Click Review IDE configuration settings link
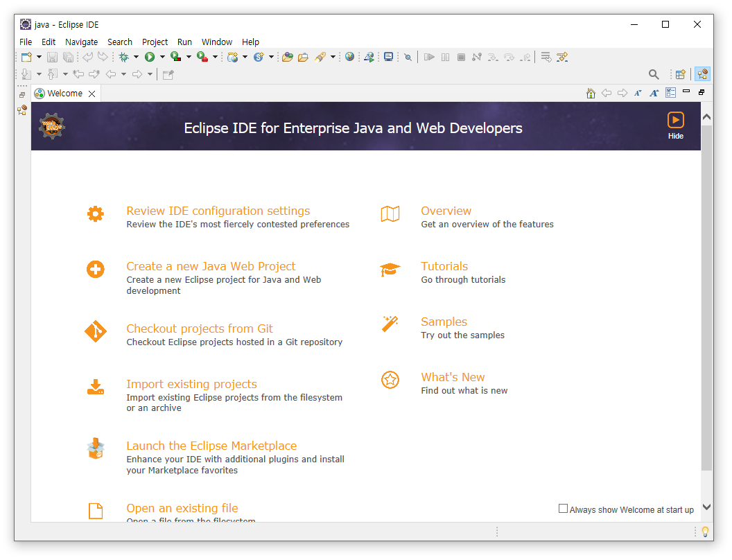This screenshot has width=732, height=560. pyautogui.click(x=218, y=211)
